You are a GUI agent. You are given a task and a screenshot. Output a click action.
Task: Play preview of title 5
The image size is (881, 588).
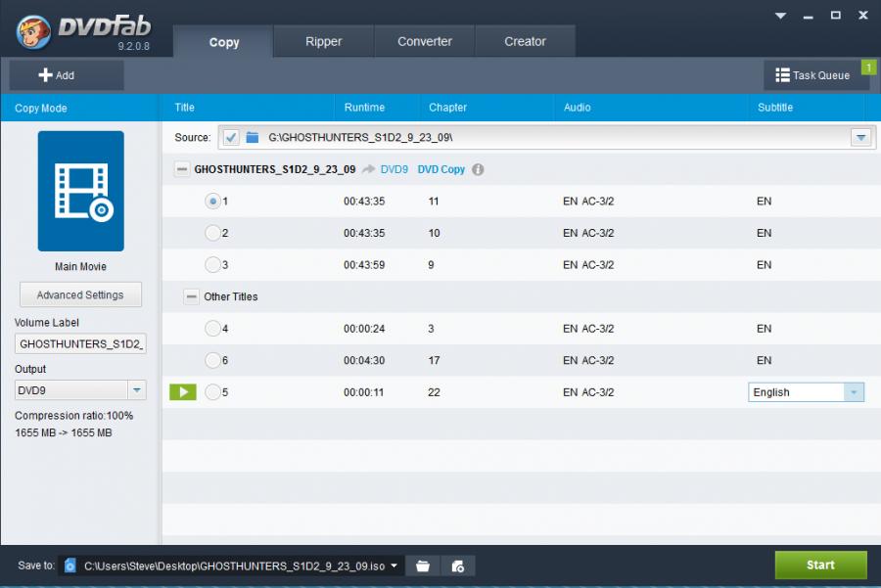point(182,392)
